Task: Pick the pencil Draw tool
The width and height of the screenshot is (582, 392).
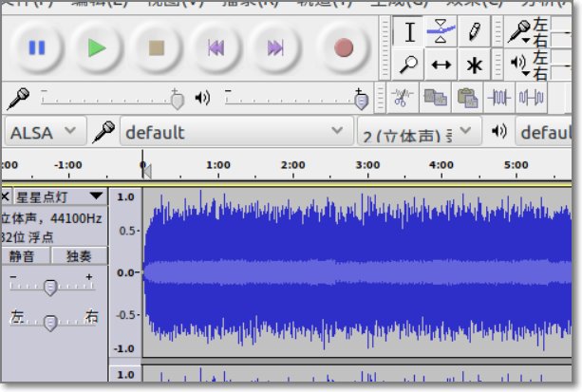Action: [x=473, y=31]
